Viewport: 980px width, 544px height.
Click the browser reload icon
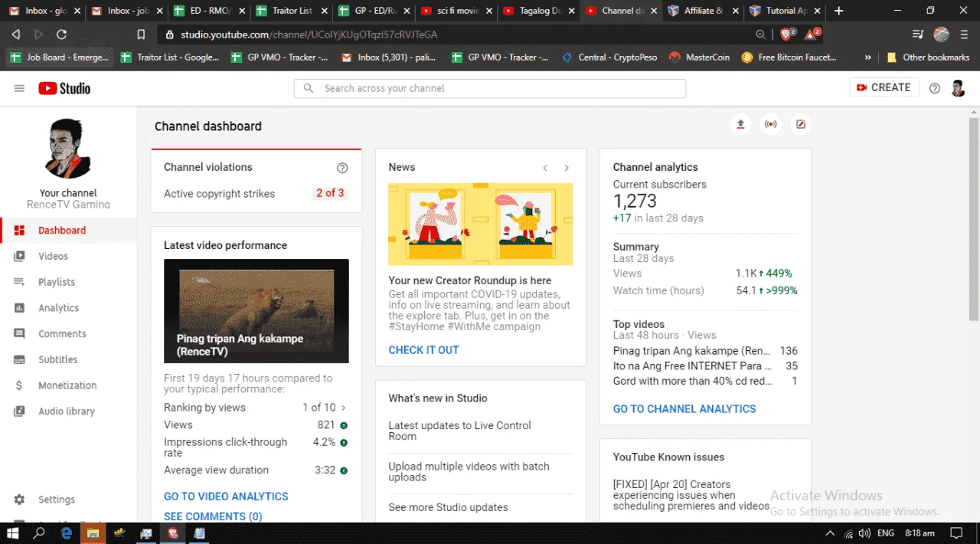(61, 34)
